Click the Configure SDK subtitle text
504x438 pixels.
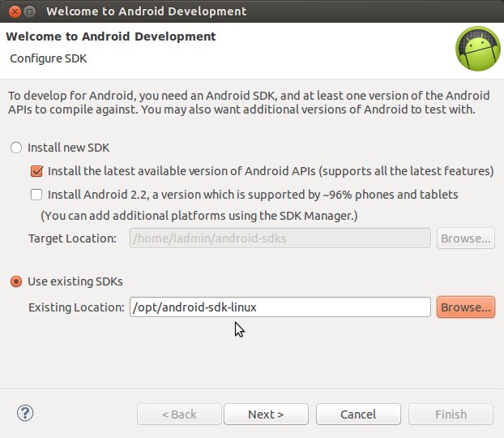click(49, 58)
